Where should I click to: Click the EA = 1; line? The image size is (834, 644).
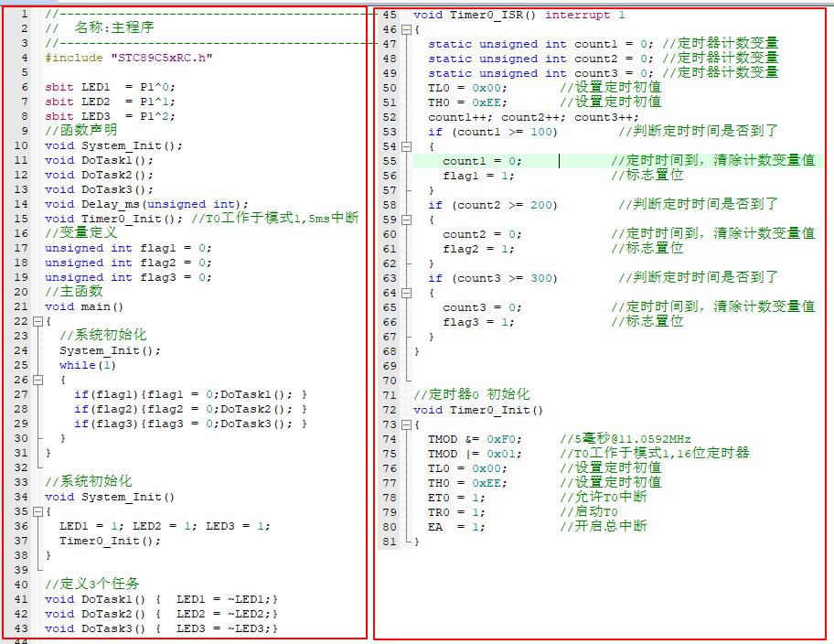pos(456,527)
